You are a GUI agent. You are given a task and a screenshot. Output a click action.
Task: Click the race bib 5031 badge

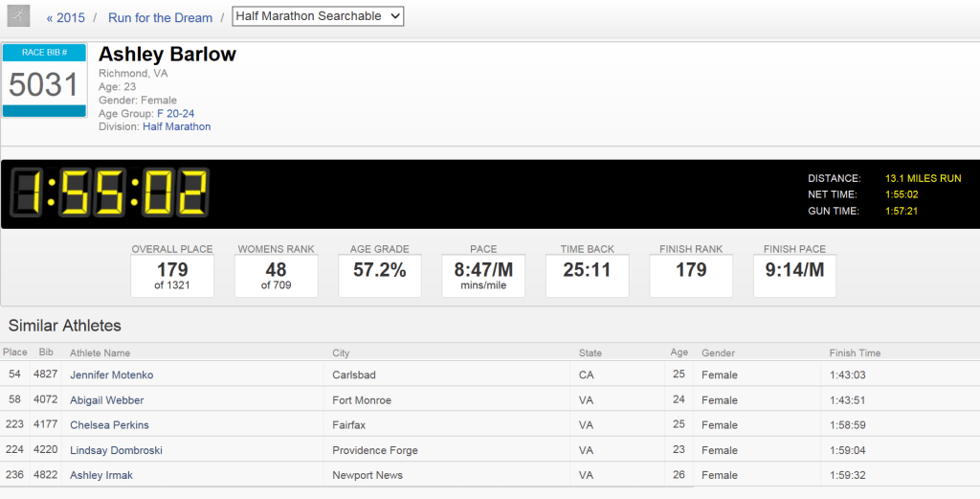[x=44, y=81]
